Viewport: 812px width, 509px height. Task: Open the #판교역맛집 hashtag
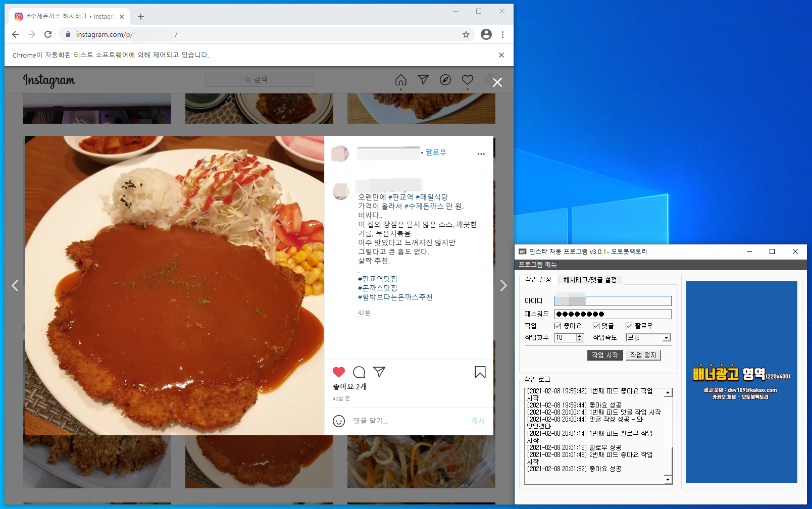pos(377,279)
